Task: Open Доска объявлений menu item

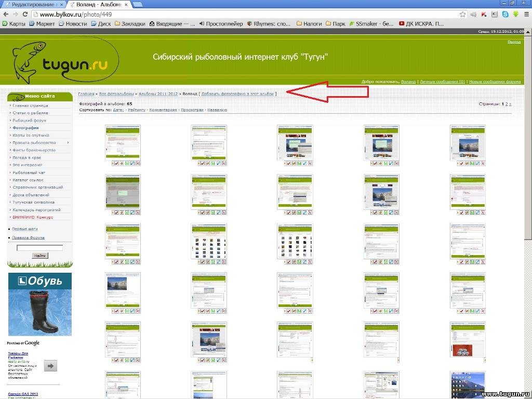Action: pos(31,195)
